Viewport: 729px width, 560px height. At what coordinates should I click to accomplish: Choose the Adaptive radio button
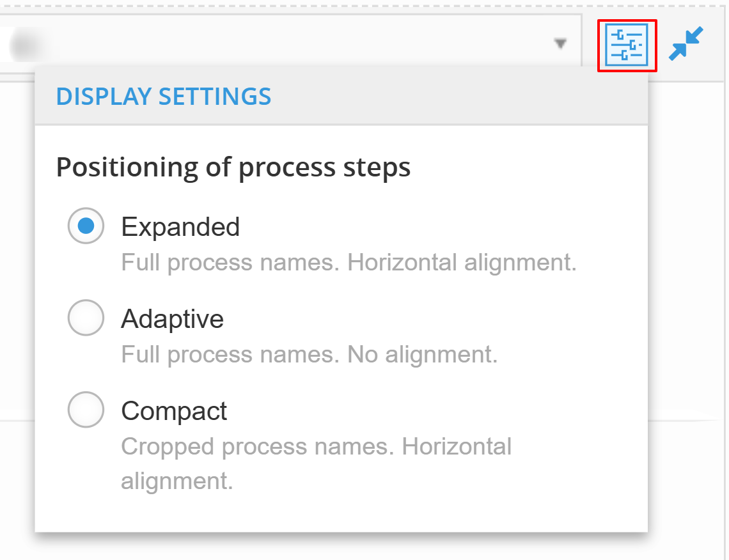(86, 318)
